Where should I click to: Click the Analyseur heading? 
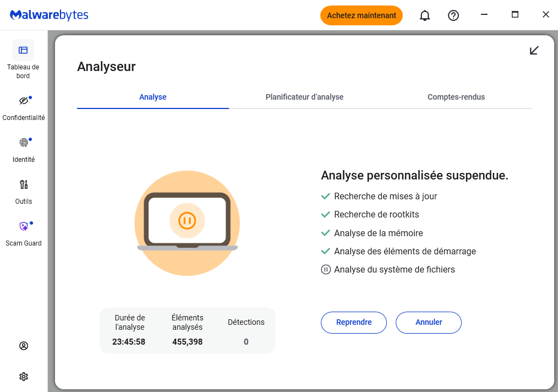point(106,67)
